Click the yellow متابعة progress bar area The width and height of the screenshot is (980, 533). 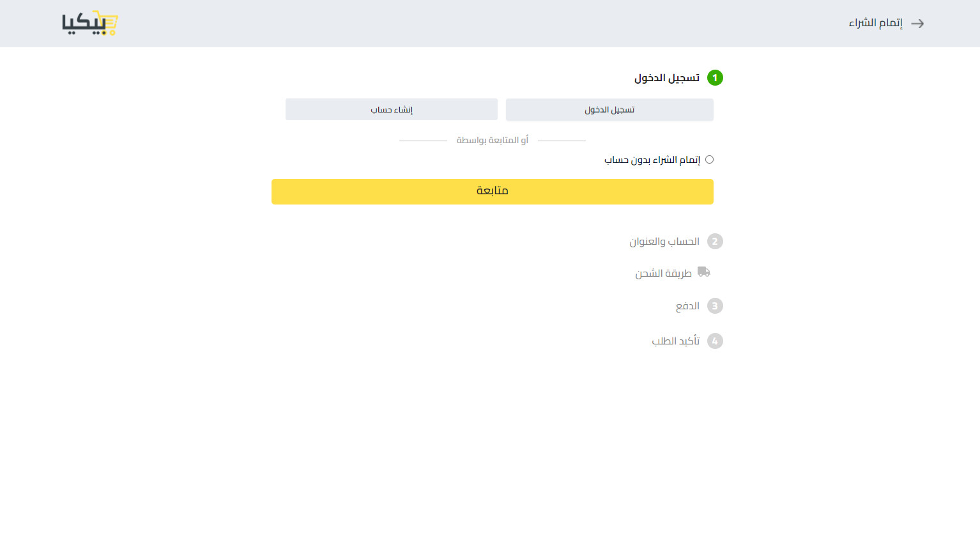(x=493, y=191)
